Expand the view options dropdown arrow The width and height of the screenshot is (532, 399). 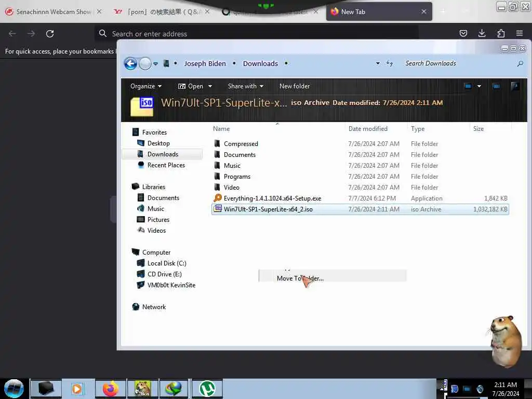pos(479,86)
